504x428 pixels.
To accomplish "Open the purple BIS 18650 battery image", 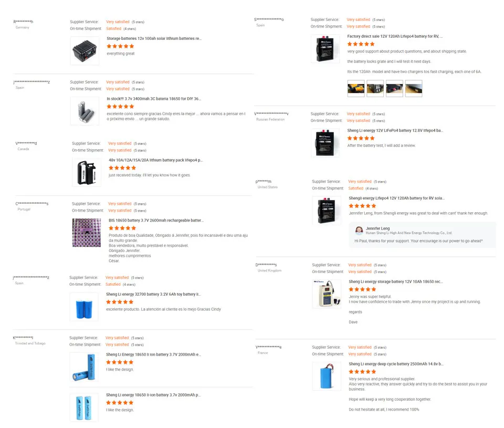I will point(87,233).
